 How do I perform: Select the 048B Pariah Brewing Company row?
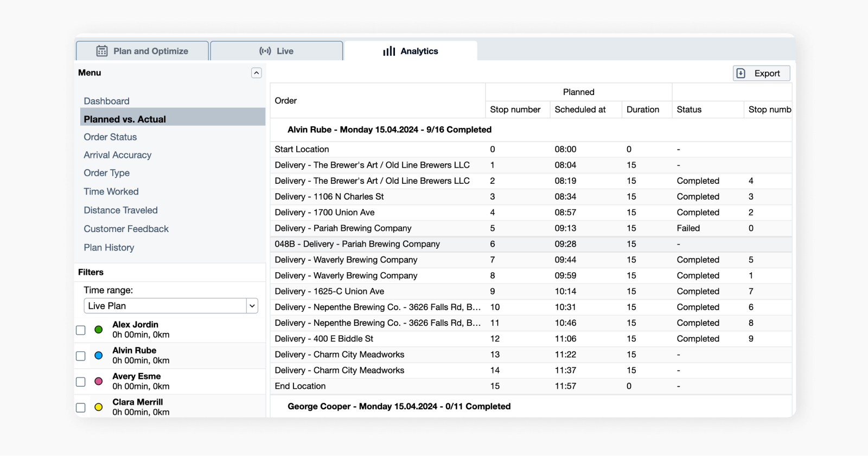[x=357, y=244]
